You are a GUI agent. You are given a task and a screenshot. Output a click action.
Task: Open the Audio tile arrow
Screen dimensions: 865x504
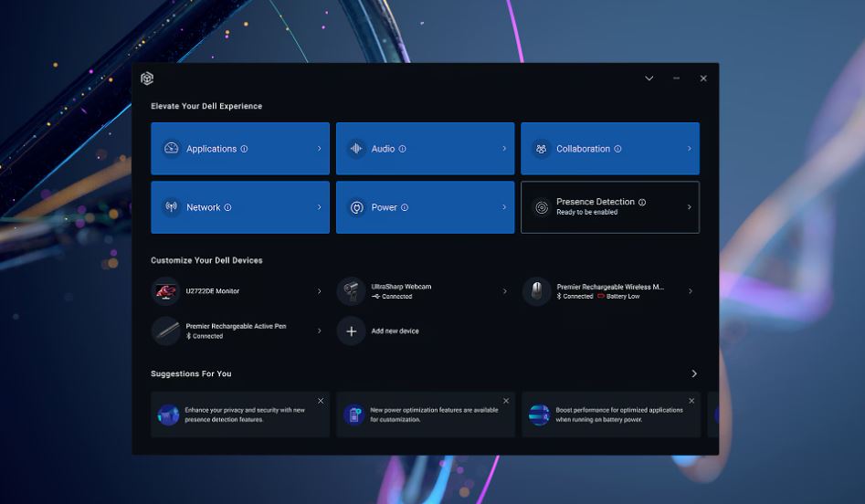coord(504,149)
